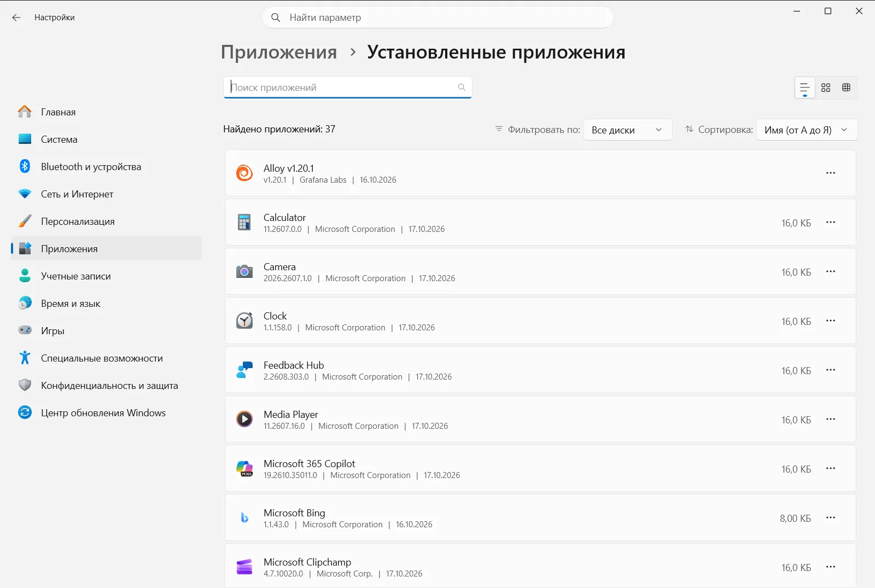Open 'Специальные возможности' section
Screen dimensions: 875x588
point(107,358)
